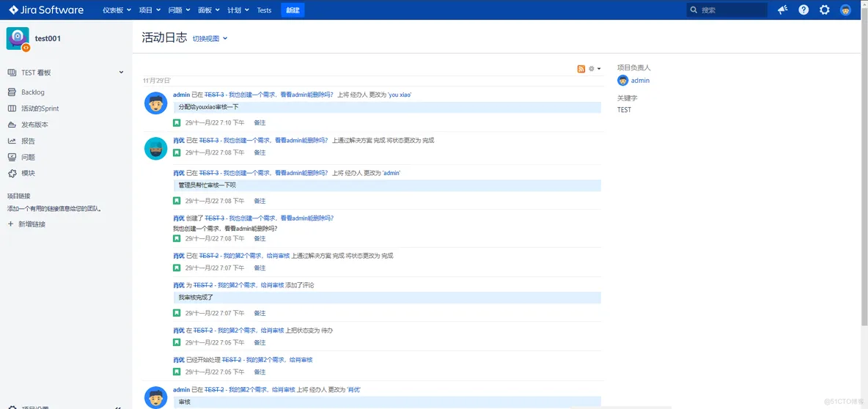Click story icon under 我审核完成了 comment
This screenshot has width=868, height=409.
click(x=177, y=313)
